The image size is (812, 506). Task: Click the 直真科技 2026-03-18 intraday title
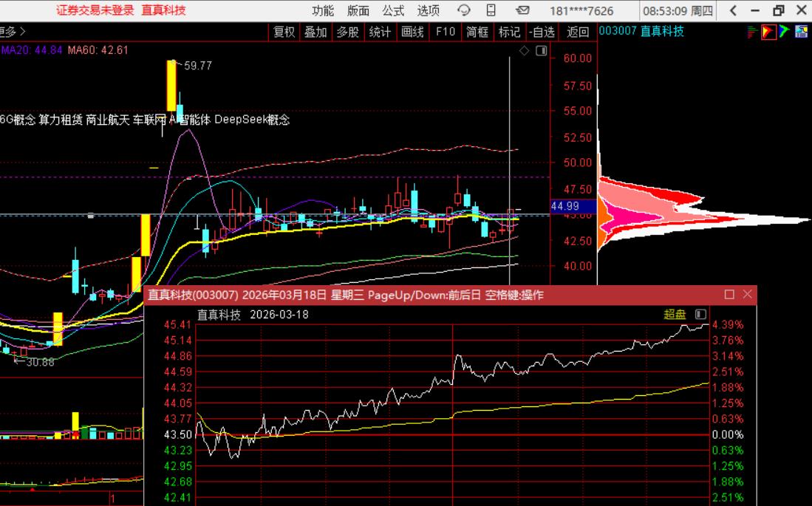tap(253, 315)
